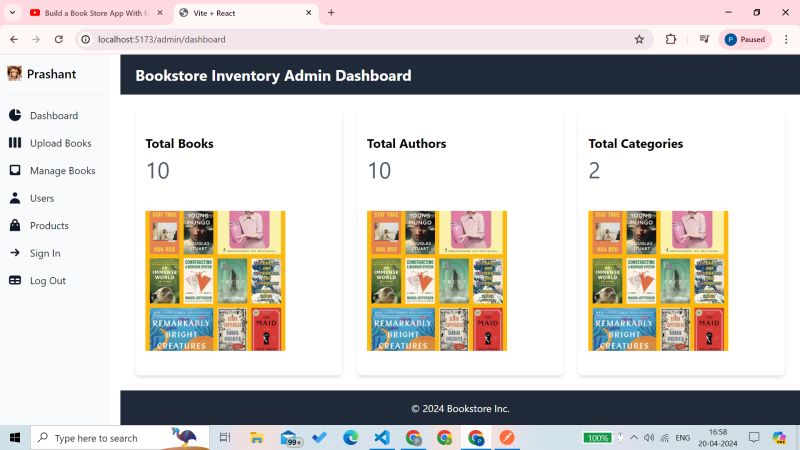Click the taskbar search box
800x450 pixels.
point(120,438)
